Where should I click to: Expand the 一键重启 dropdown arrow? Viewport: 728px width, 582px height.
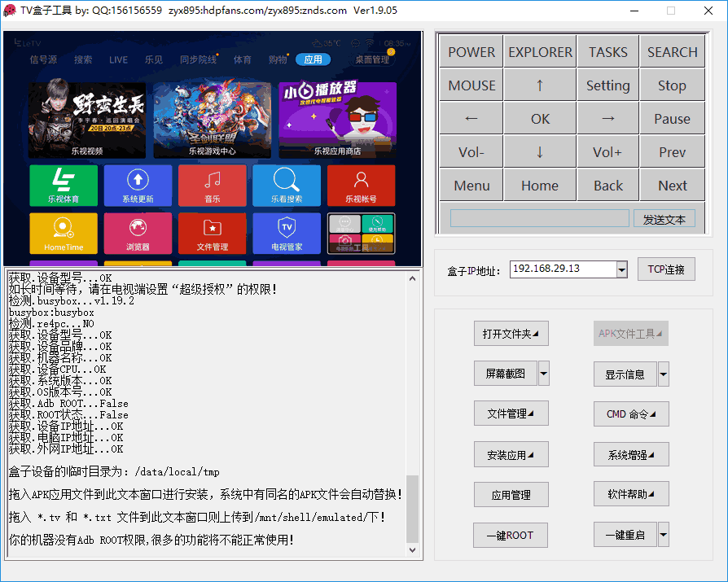(x=664, y=535)
